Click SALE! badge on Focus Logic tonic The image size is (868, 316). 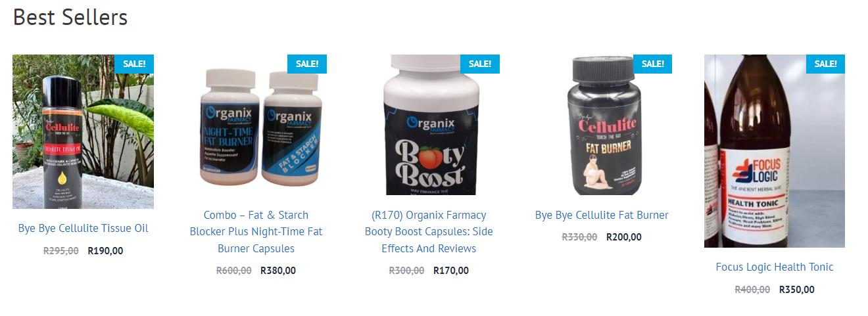point(825,64)
